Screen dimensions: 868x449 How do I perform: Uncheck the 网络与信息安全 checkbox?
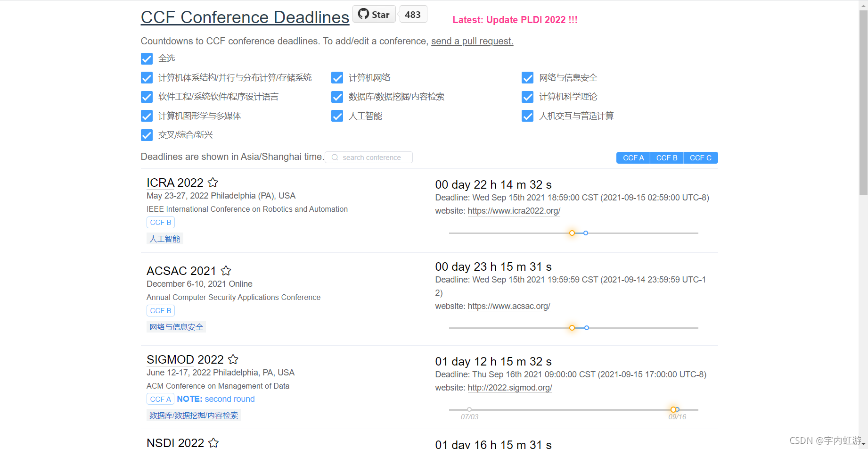[527, 77]
